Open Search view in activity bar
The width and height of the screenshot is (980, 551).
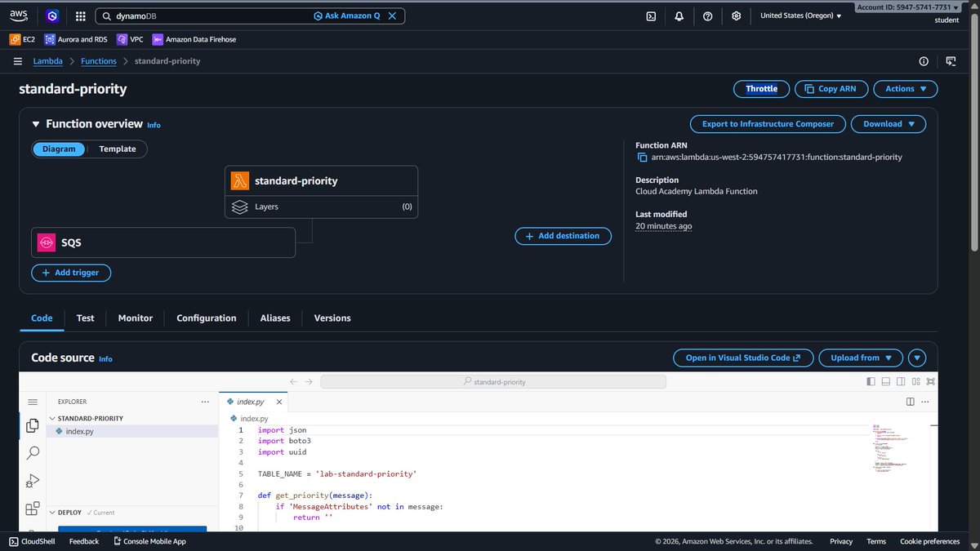[x=33, y=452]
